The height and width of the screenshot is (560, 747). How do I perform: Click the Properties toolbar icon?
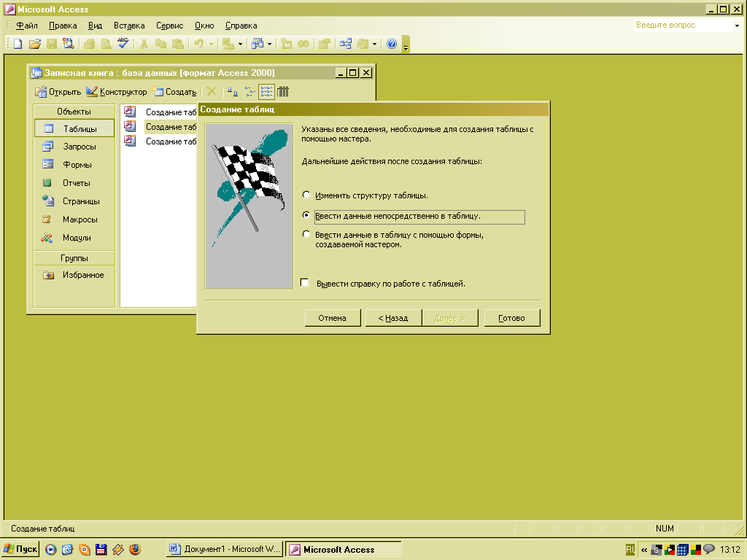325,44
